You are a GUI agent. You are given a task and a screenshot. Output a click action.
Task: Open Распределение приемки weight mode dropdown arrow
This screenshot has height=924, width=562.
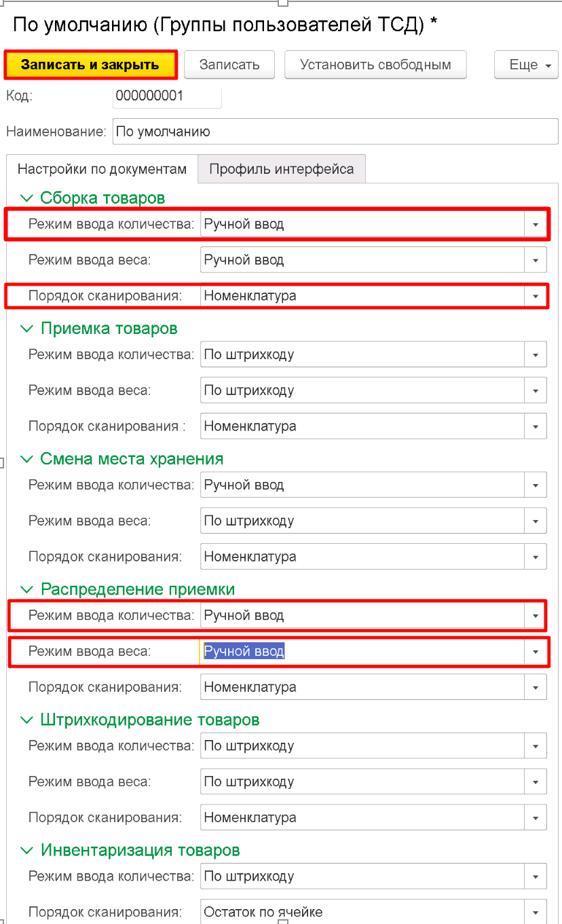click(536, 652)
